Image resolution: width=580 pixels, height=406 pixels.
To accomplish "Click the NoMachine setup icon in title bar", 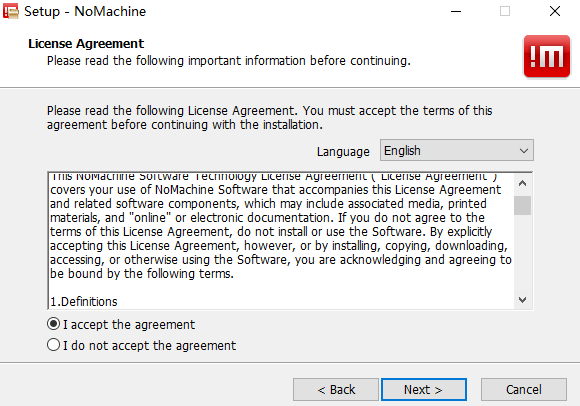I will 11,11.
